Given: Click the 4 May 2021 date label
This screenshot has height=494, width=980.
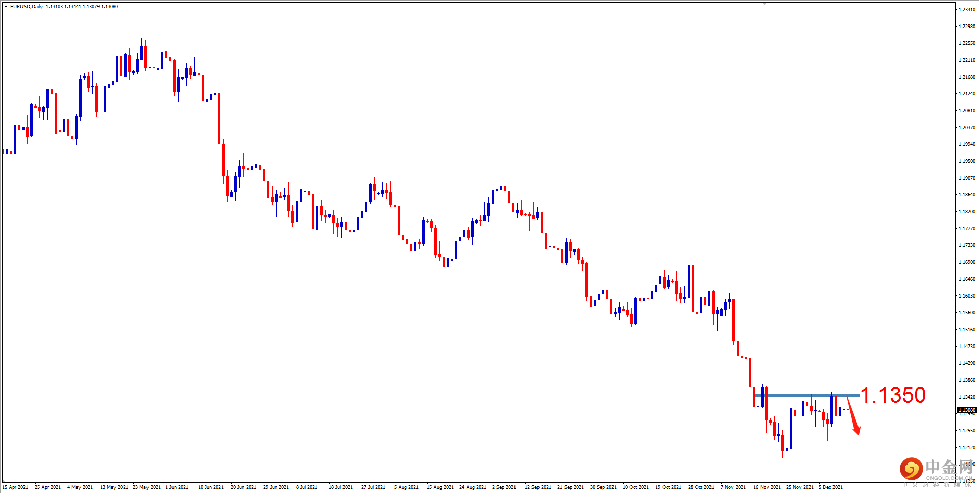Looking at the screenshot, I should click(x=80, y=487).
